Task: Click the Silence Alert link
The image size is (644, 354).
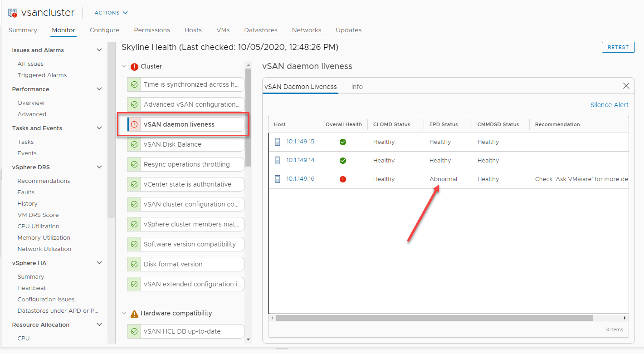Action: 609,105
